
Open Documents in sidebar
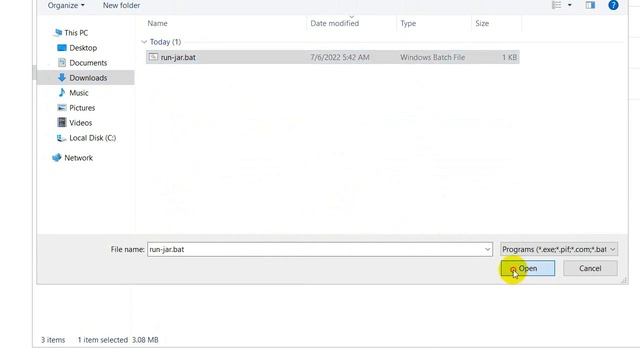(x=88, y=63)
